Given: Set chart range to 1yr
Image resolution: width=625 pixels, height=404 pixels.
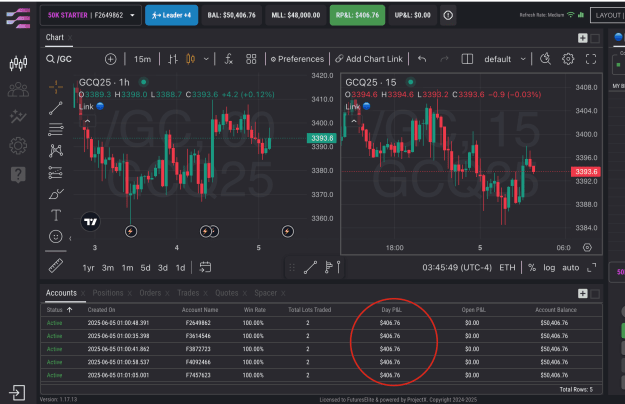Looking at the screenshot, I should click(x=88, y=268).
